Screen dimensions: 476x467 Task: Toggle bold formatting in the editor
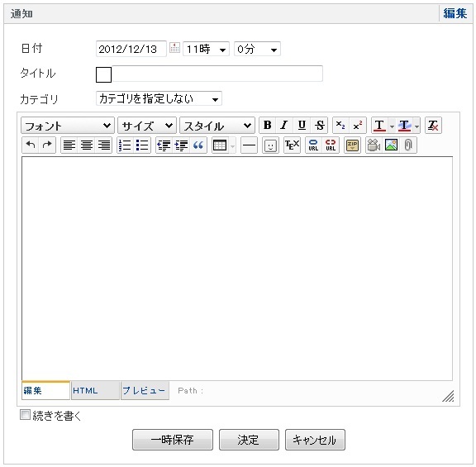268,125
